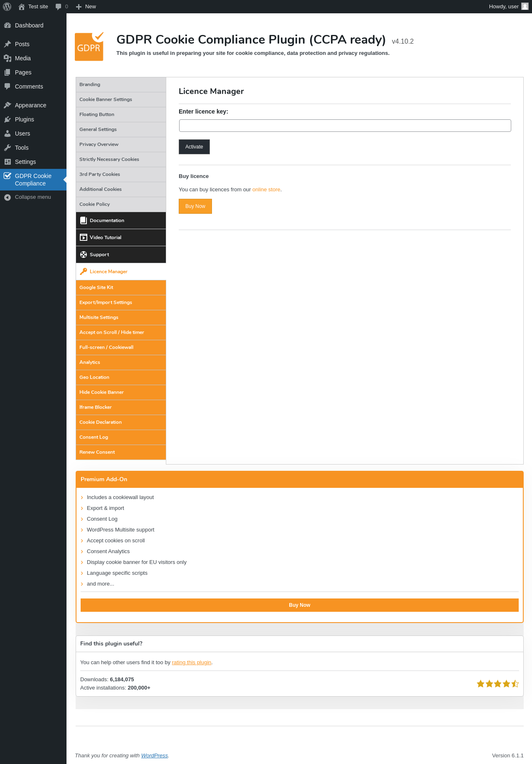Open Export/Import Settings tab

click(x=121, y=302)
